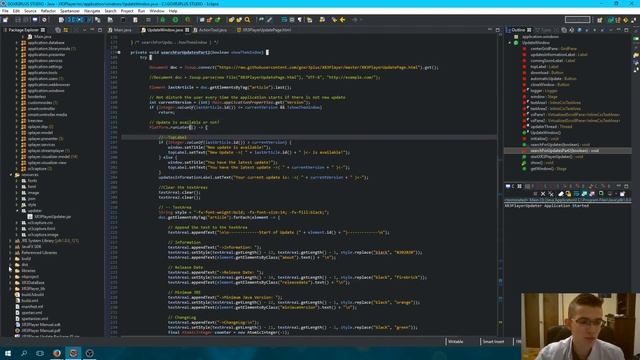Click the Sort icon in Outline toolbar
This screenshot has width=640, height=360.
coord(571,30)
